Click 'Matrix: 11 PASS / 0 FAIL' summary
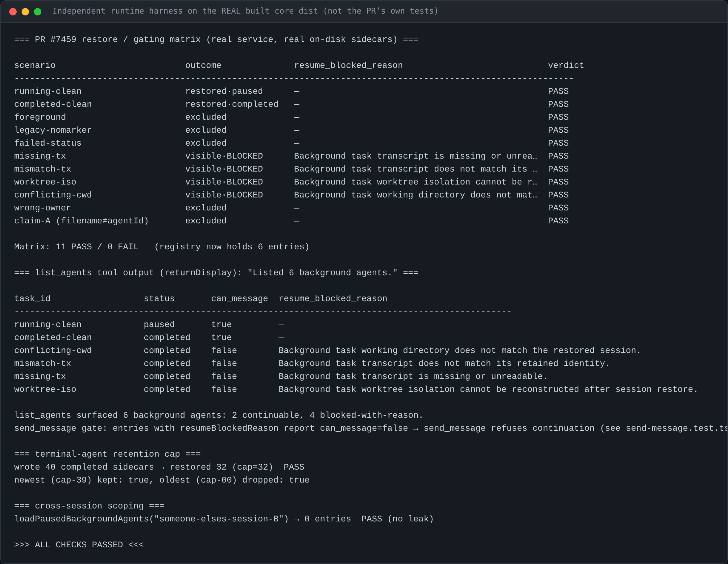Screen dimensions: 728x564 click(76, 247)
